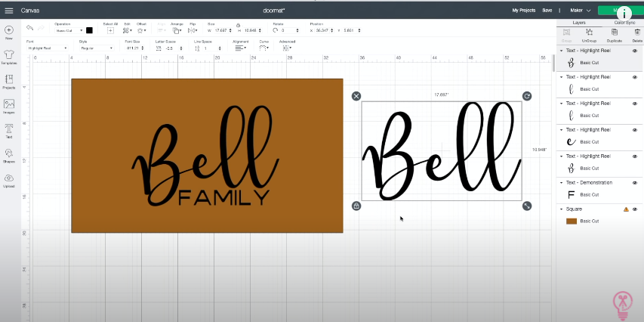This screenshot has height=322, width=644.
Task: Click the Select All icon
Action: [x=110, y=30]
